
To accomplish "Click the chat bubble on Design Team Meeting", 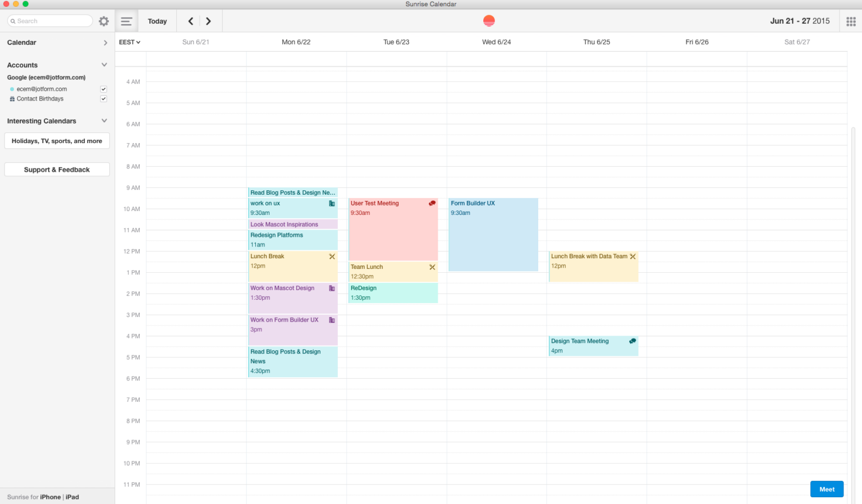I will [632, 341].
